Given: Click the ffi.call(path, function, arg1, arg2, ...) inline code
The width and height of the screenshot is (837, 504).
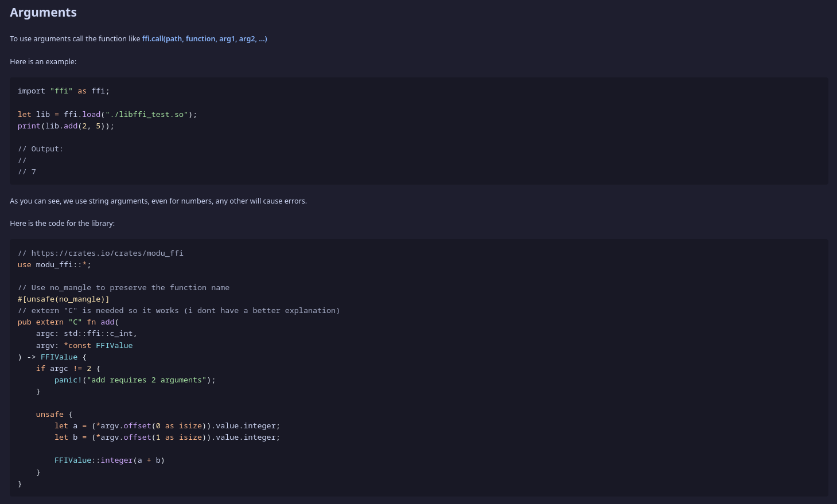Looking at the screenshot, I should pyautogui.click(x=204, y=39).
